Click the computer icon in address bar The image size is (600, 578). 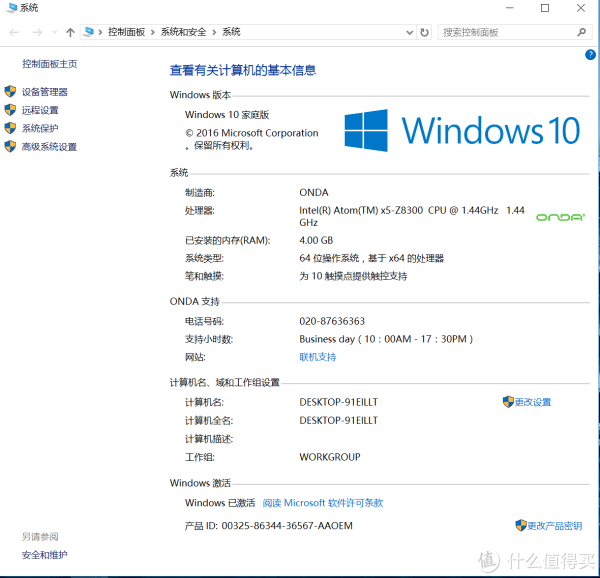click(89, 31)
